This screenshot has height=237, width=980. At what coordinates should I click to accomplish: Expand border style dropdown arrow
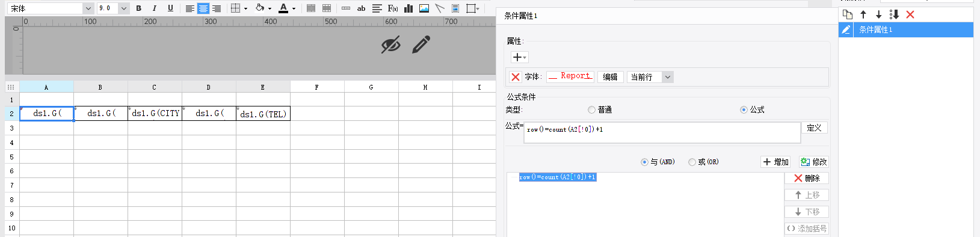(x=245, y=8)
